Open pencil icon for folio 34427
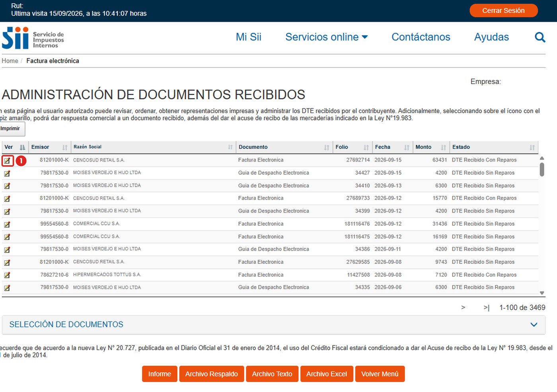The image size is (557, 392). click(x=7, y=173)
